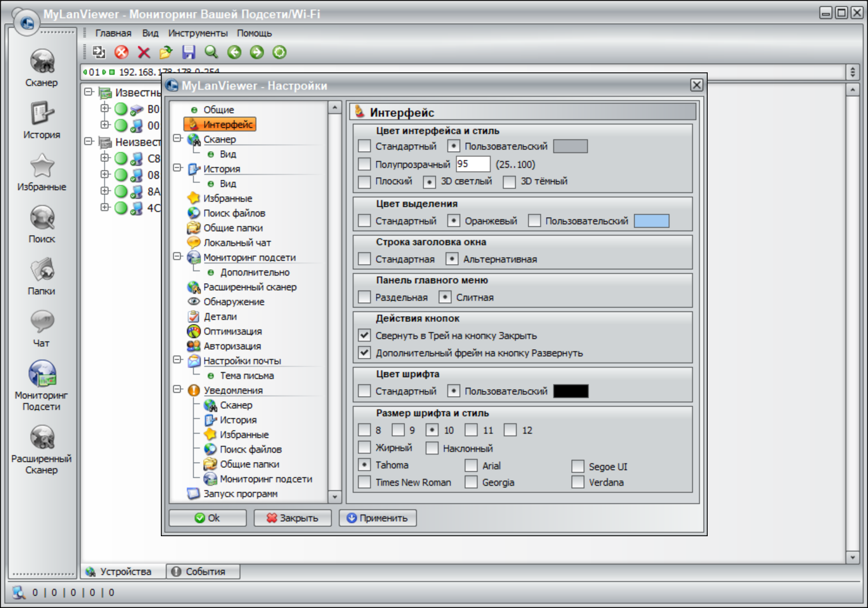
Task: Pick the black font color swatch
Action: (x=571, y=391)
